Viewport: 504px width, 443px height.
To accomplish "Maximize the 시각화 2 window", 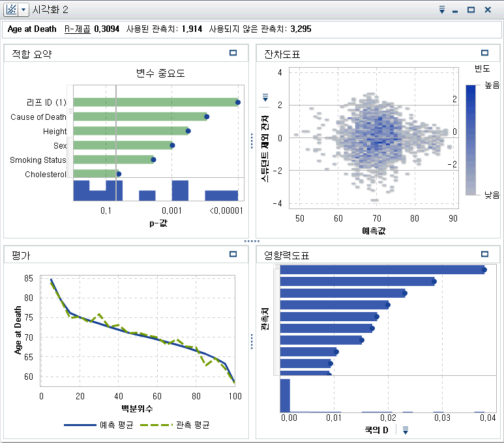I will [x=471, y=10].
